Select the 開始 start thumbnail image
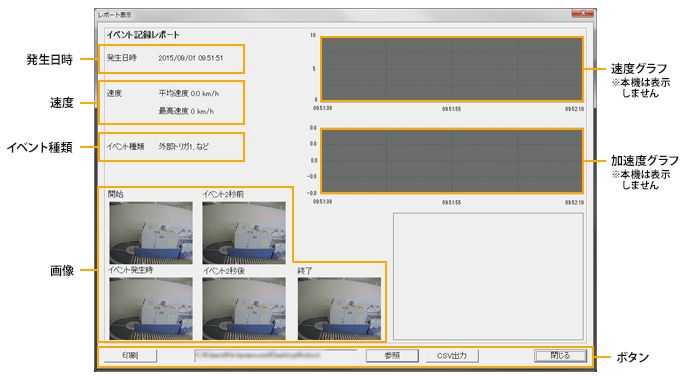690x380 pixels. click(151, 233)
